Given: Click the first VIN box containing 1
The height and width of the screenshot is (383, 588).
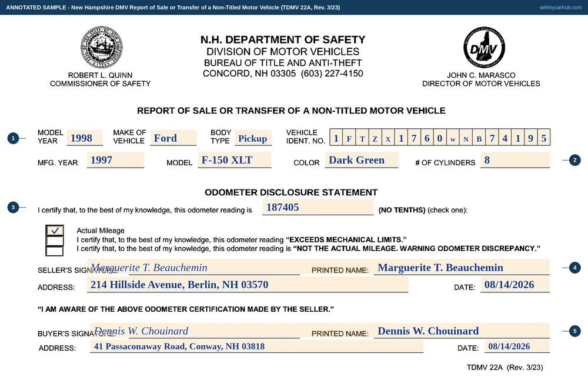Looking at the screenshot, I should pos(336,137).
